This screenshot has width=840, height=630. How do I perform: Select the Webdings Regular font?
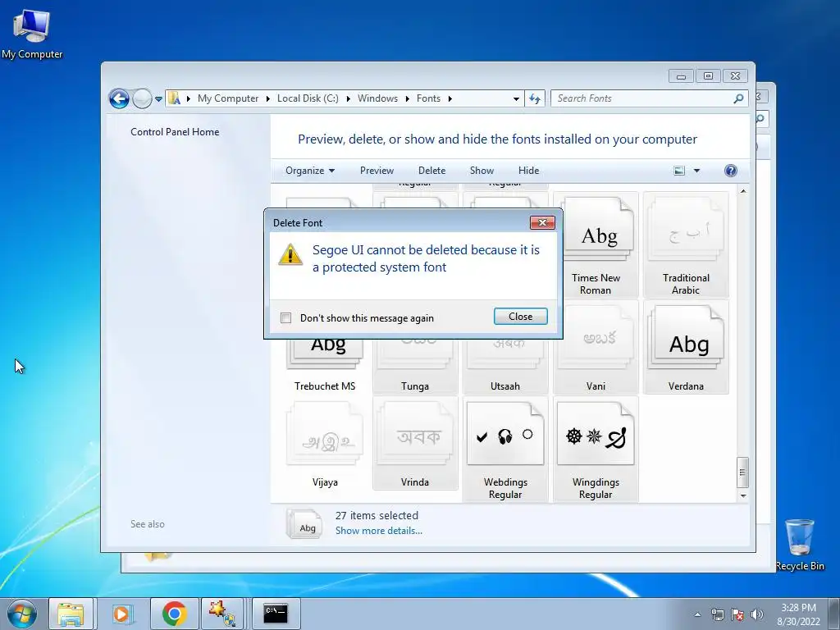click(x=505, y=450)
